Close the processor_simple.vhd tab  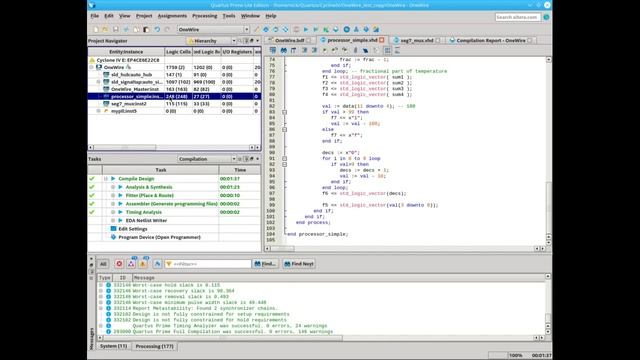(382, 40)
